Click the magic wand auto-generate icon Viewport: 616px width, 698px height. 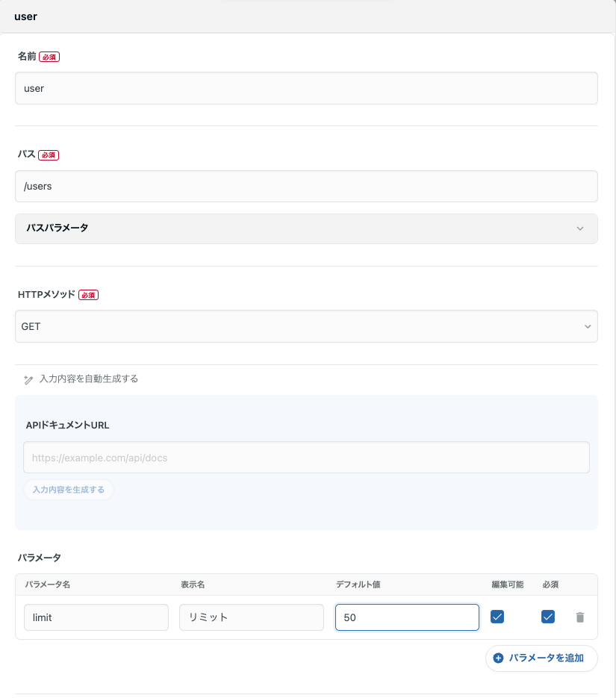(x=28, y=379)
